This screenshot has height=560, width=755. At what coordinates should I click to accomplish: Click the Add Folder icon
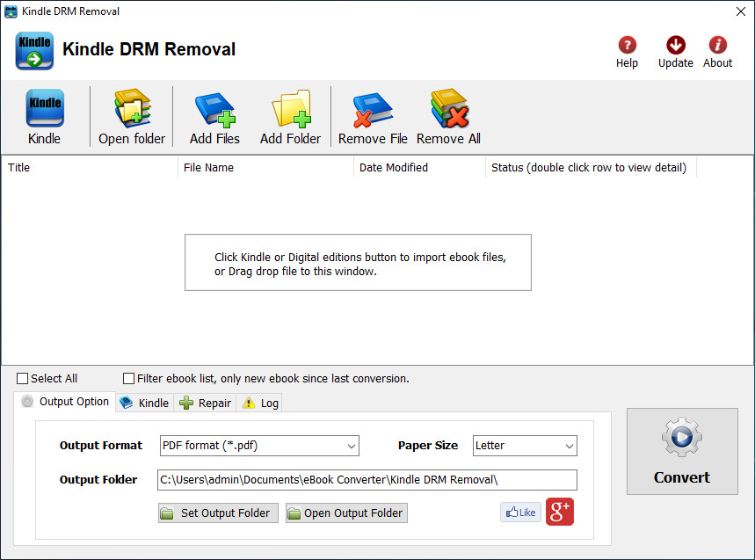pos(291,109)
